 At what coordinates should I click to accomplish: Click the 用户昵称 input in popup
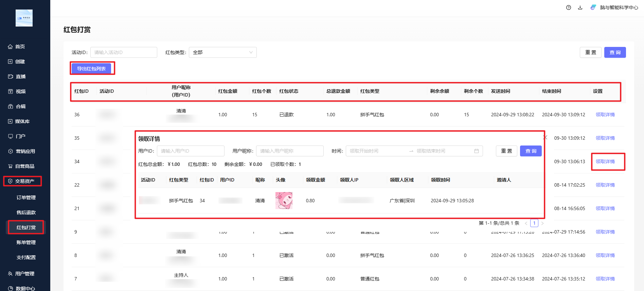point(290,151)
